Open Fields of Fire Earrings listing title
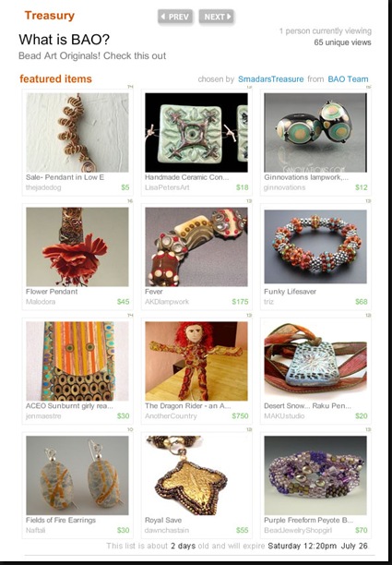 click(61, 520)
